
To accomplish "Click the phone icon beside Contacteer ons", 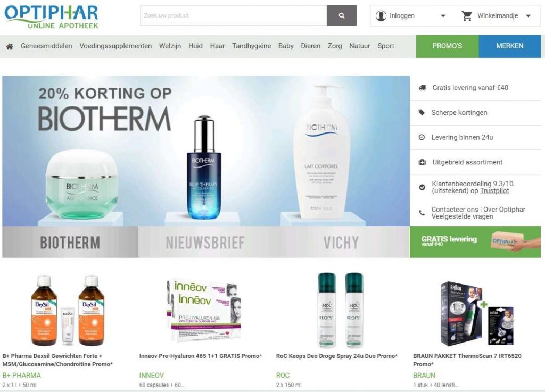I will pyautogui.click(x=422, y=213).
